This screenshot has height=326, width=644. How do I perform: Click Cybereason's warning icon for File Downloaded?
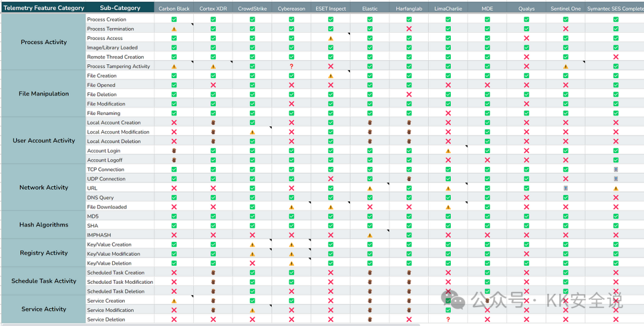pyautogui.click(x=292, y=207)
